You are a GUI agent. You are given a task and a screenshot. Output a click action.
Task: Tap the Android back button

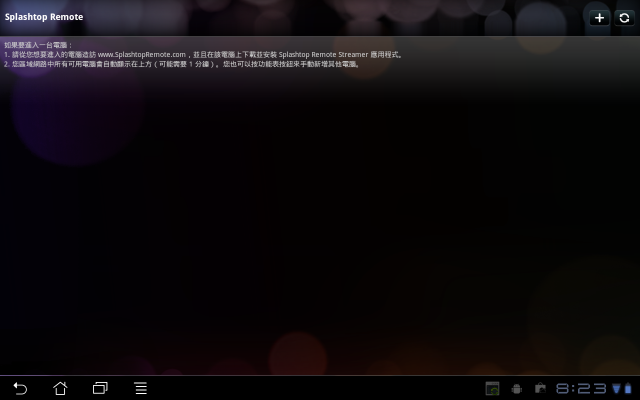[20, 388]
